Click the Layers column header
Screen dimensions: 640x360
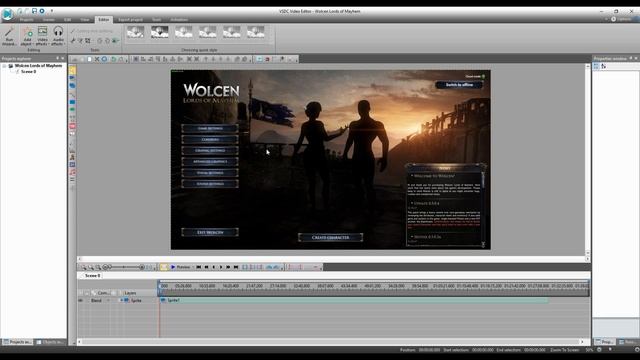131,293
